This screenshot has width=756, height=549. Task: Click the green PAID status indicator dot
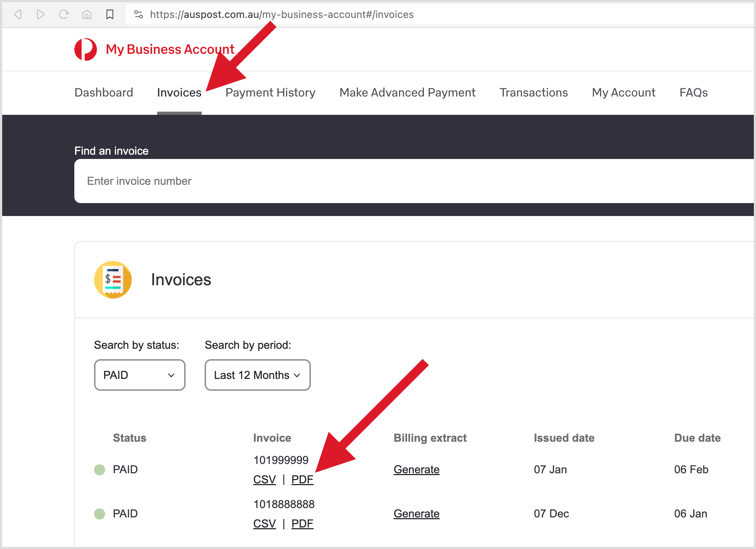(99, 469)
